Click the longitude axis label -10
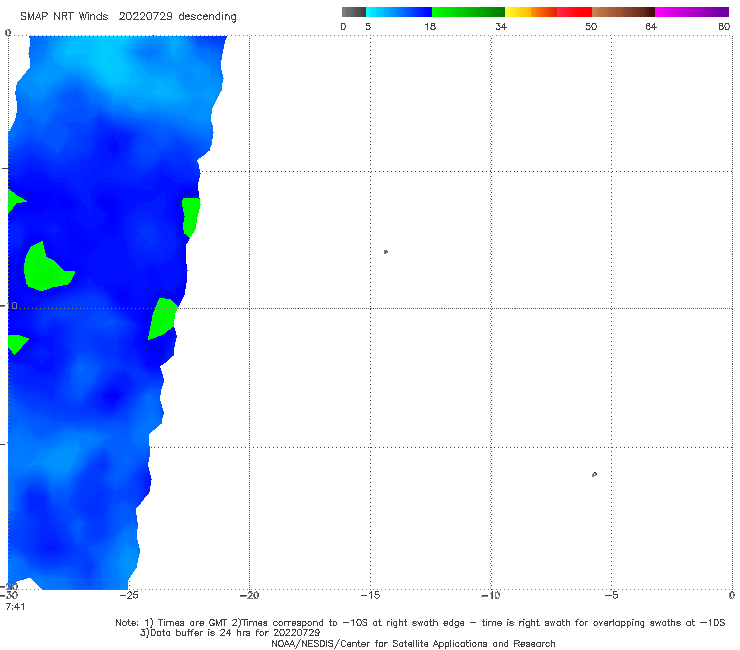Screen dimensions: 740x650 click(x=491, y=595)
